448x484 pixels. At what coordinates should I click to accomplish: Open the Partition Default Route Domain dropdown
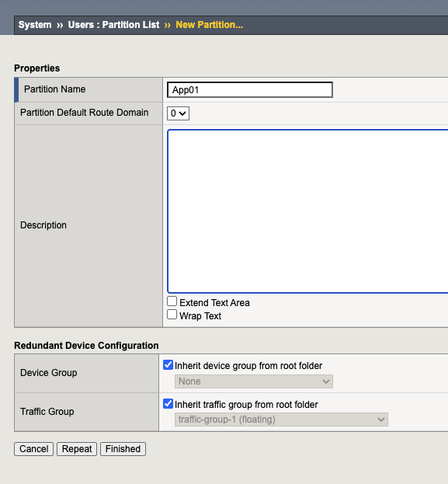(178, 113)
